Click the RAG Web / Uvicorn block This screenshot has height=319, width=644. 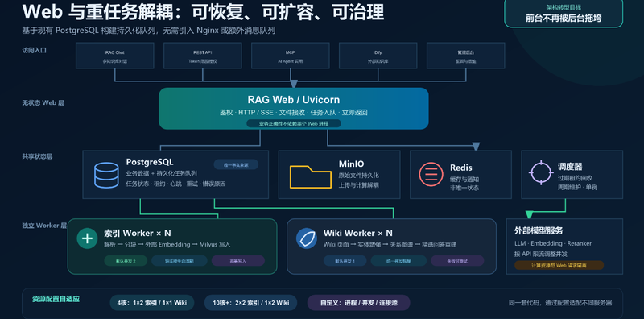click(x=294, y=109)
